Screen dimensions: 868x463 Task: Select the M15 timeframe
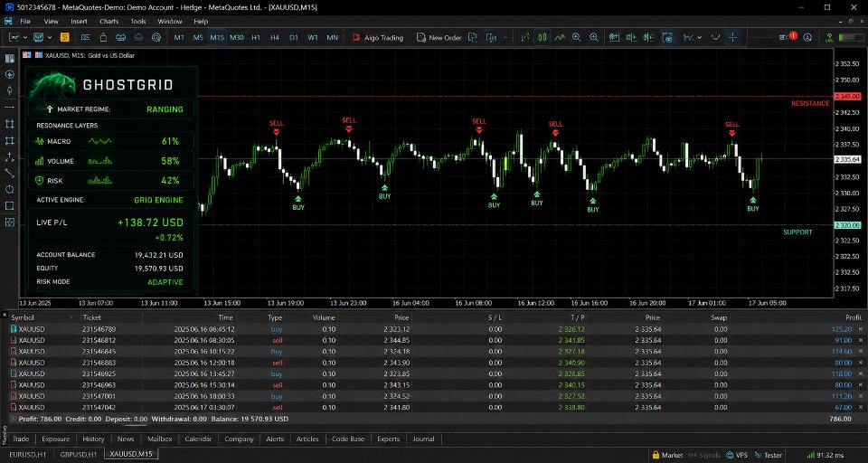click(x=217, y=38)
